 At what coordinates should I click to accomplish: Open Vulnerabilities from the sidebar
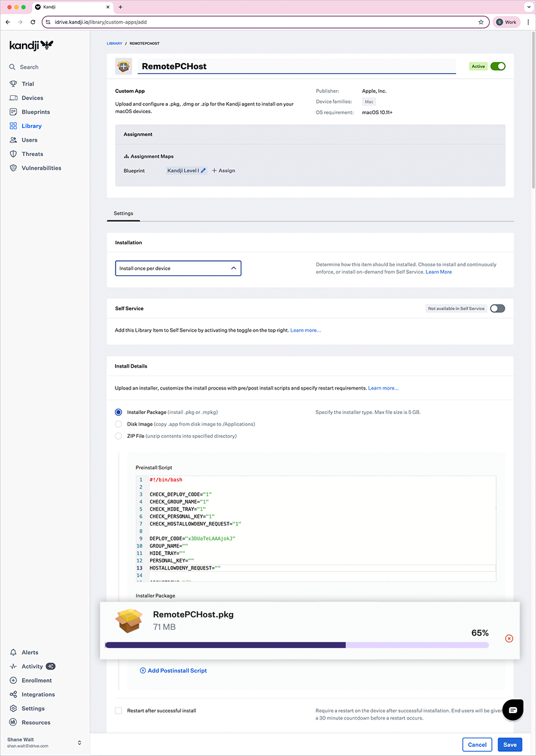click(41, 168)
